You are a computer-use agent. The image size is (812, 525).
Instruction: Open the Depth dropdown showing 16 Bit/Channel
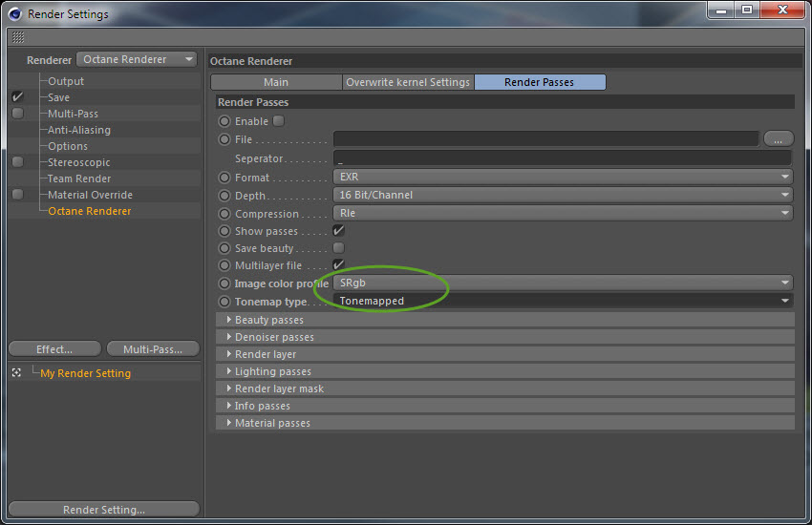[563, 195]
